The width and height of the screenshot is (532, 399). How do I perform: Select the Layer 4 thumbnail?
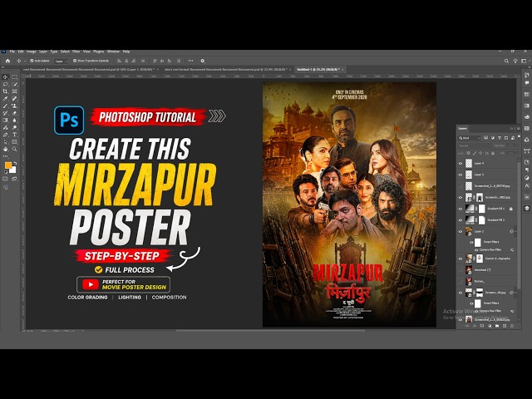tap(469, 163)
